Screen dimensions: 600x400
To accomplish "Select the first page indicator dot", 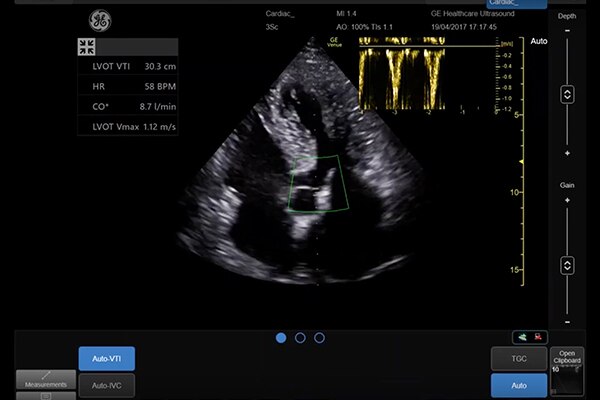I will [x=281, y=338].
